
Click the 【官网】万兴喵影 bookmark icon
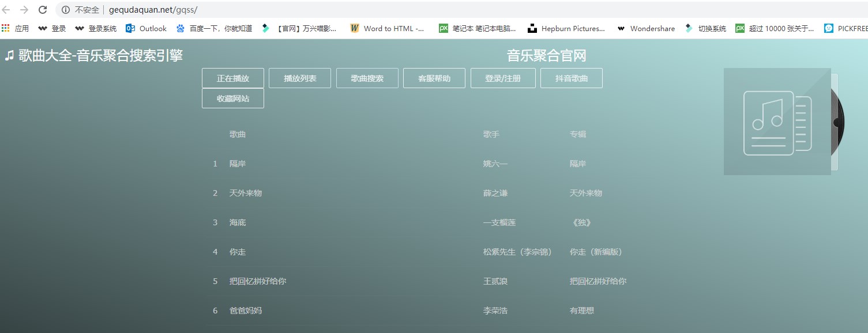[265, 28]
